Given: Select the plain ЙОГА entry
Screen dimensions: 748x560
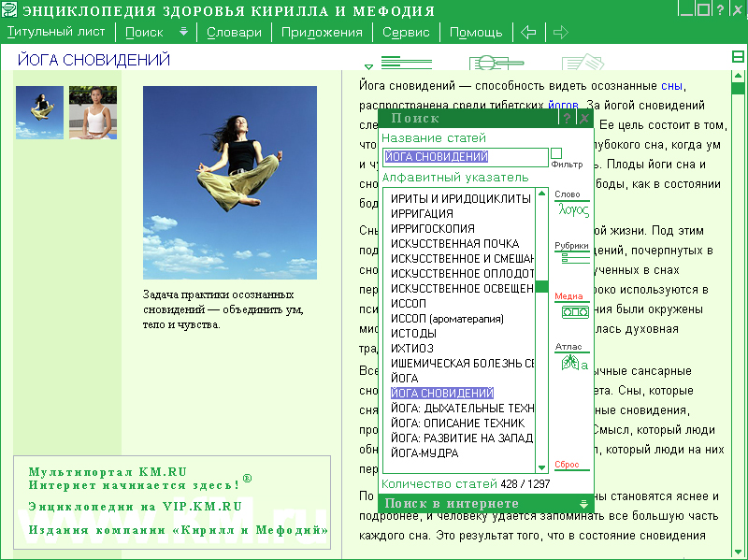Looking at the screenshot, I should coord(404,379).
